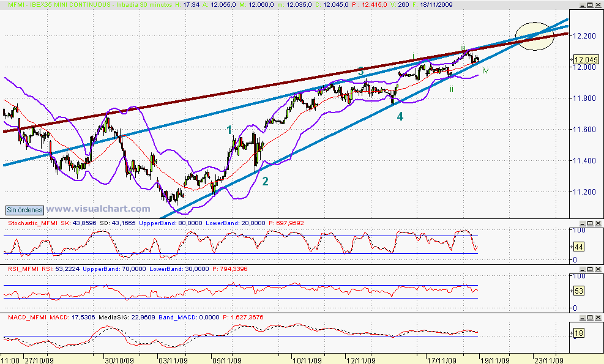This screenshot has width=604, height=364.
Task: Select wave label 2 on the chart
Action: pos(265,181)
